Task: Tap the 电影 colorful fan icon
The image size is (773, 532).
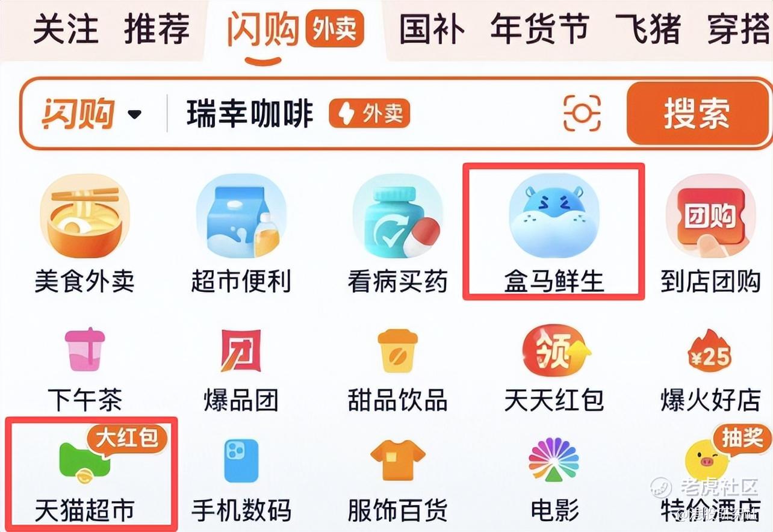Action: tap(553, 461)
